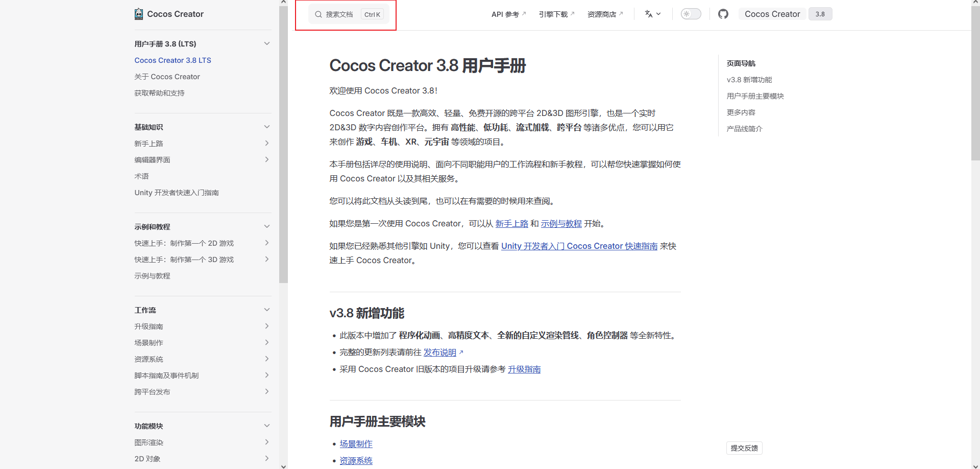Open 资源商店 from the top navigation
Image resolution: width=980 pixels, height=469 pixels.
tap(602, 14)
